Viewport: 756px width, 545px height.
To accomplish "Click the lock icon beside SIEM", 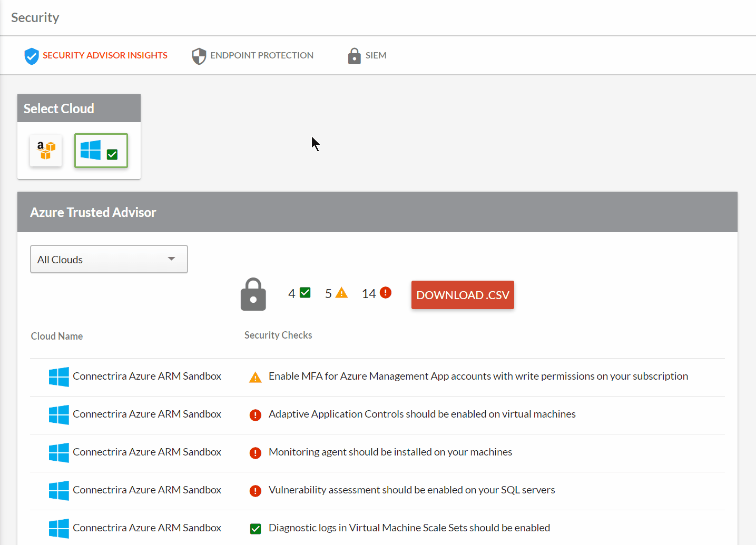I will [x=354, y=56].
